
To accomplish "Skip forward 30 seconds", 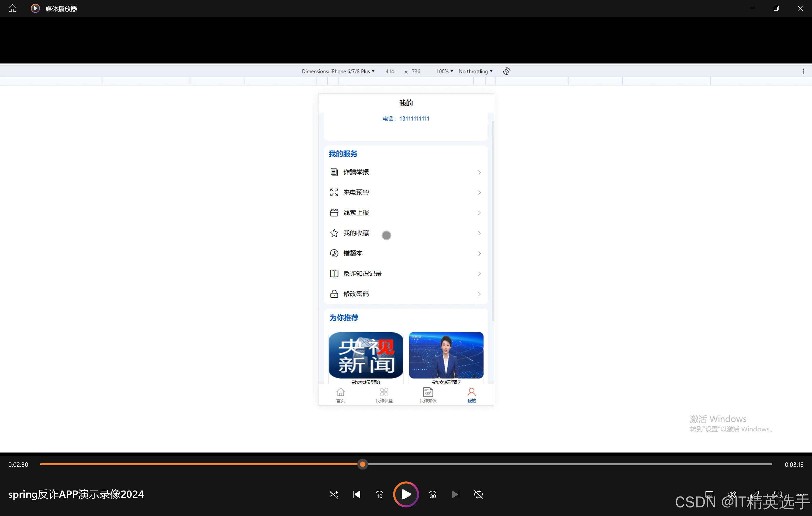I will tap(433, 494).
